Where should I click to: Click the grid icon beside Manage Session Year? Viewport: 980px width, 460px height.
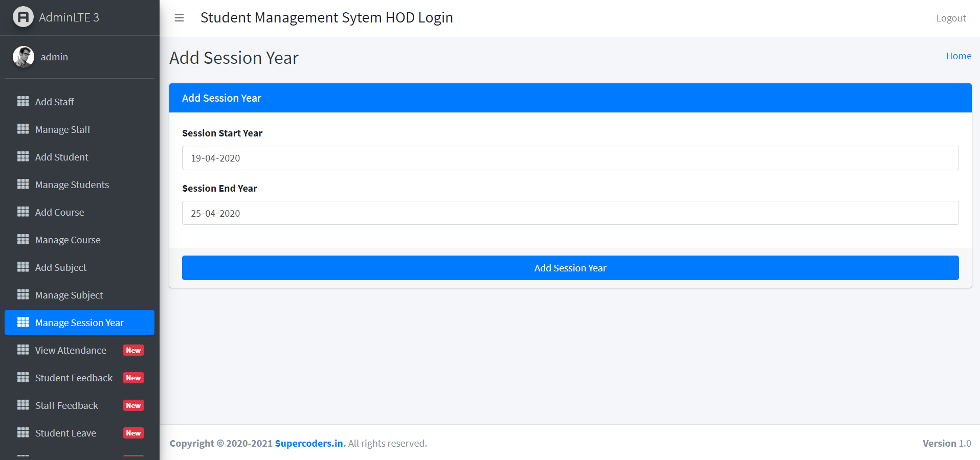coord(23,322)
